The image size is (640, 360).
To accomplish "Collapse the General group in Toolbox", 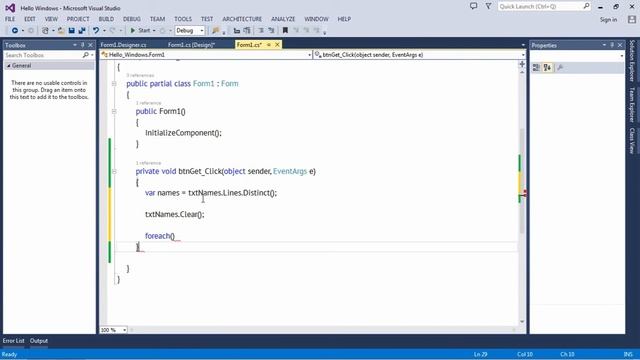I will (9, 66).
